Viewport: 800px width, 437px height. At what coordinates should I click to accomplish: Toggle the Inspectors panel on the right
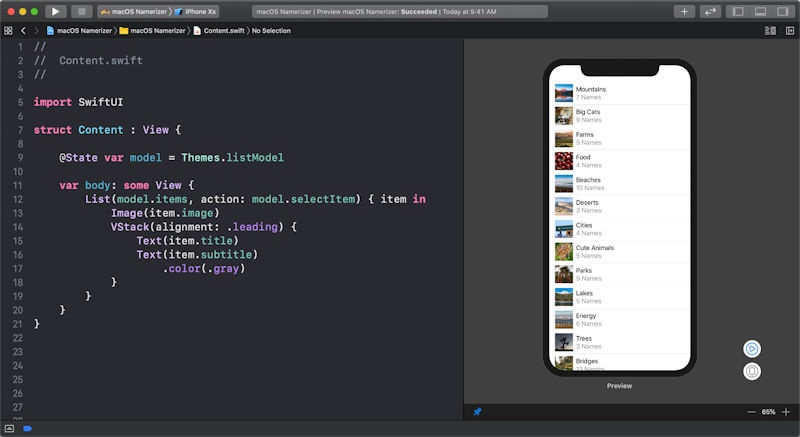[782, 12]
